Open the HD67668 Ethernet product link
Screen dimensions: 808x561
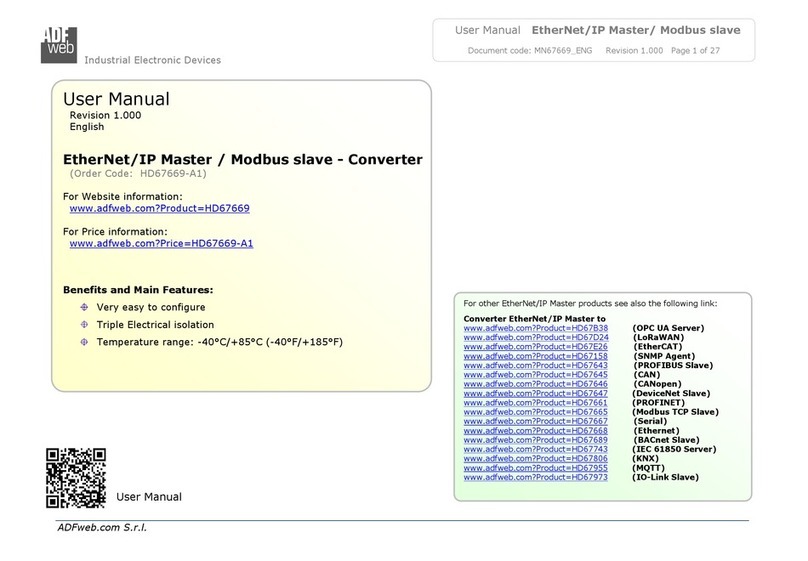pyautogui.click(x=535, y=431)
